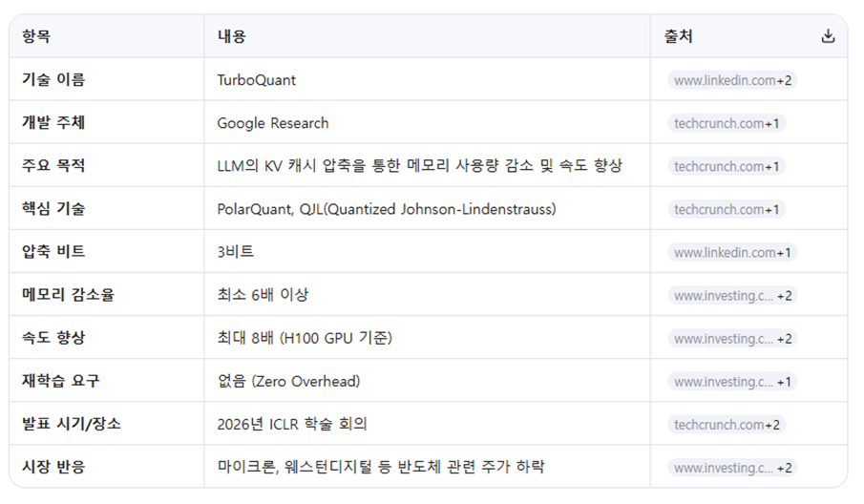
Task: Click the 최소 6배 이상 value
Action: [x=263, y=295]
